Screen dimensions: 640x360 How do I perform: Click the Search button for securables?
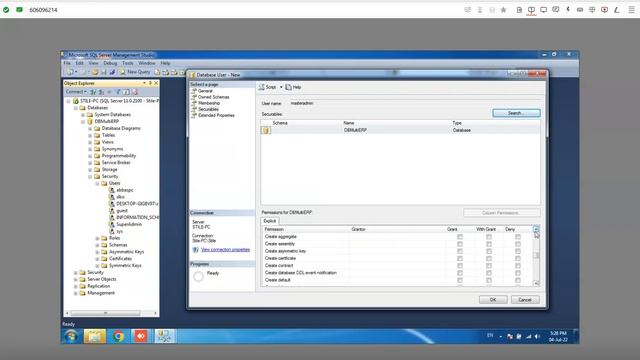[516, 113]
